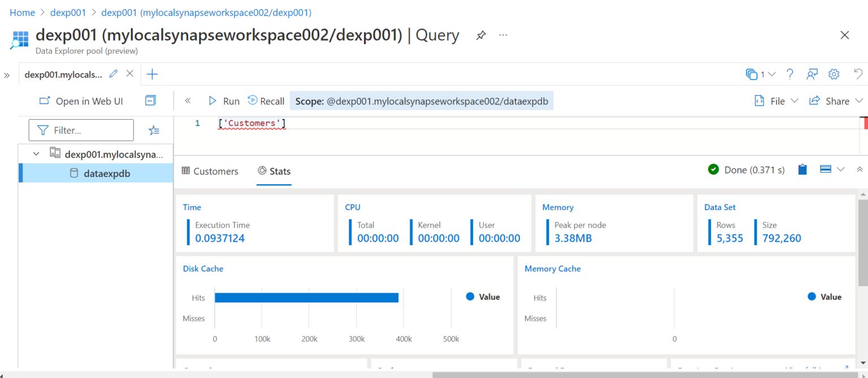Click inside the Filter input box
Screen dimensions: 868x378
point(81,130)
